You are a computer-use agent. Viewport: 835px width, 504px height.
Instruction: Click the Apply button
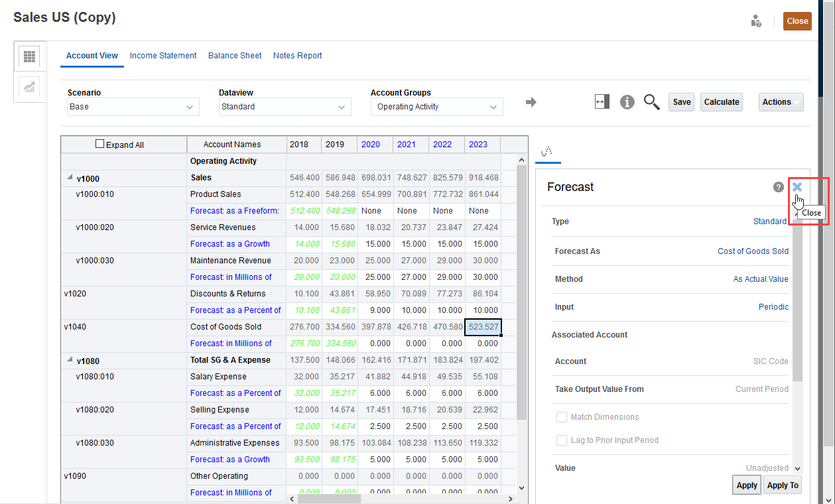(747, 485)
